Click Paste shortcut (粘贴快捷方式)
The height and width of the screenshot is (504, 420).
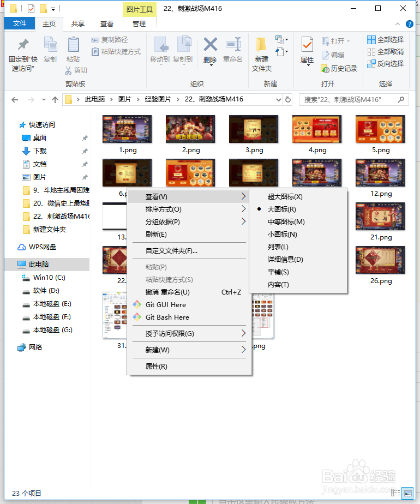(x=116, y=52)
